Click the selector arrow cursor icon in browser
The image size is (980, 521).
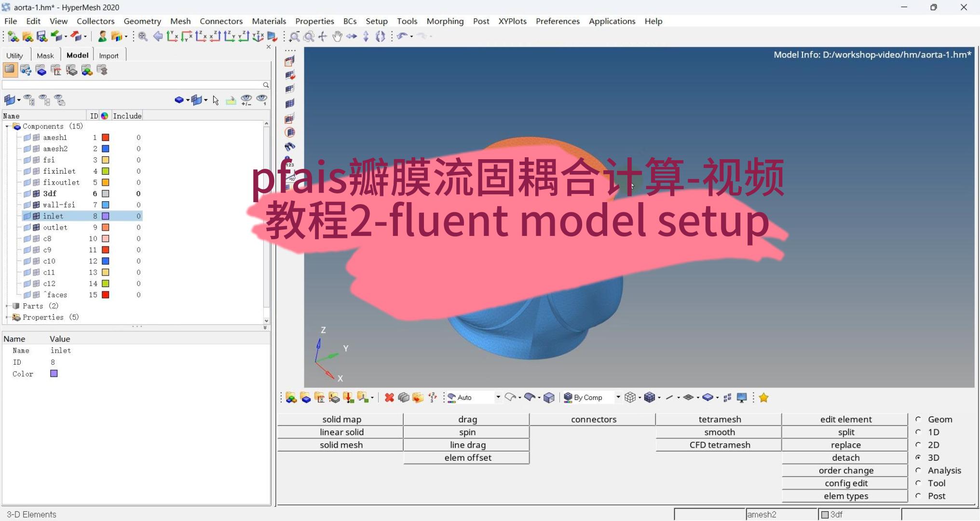(216, 100)
